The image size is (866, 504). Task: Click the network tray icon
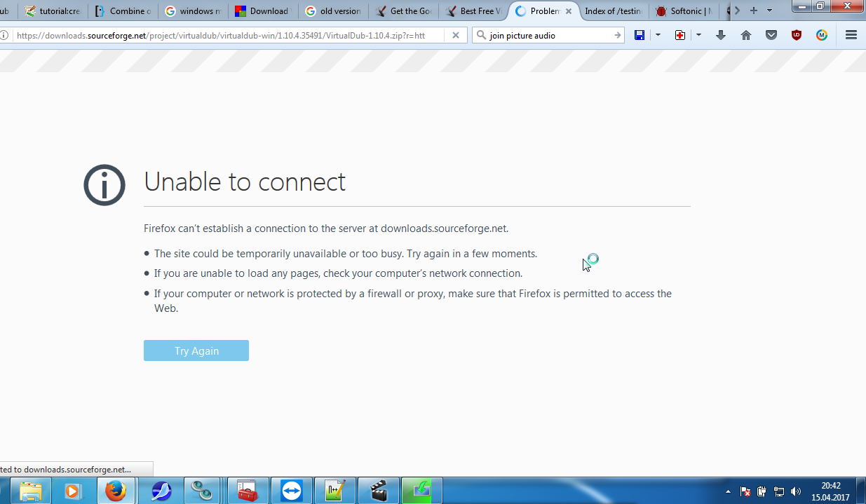coord(778,491)
